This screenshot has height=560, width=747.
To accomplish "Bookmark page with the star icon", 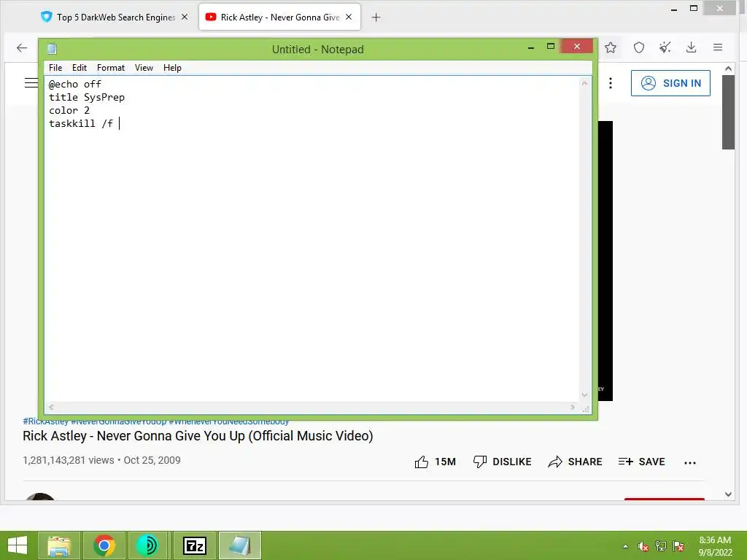I will [611, 47].
